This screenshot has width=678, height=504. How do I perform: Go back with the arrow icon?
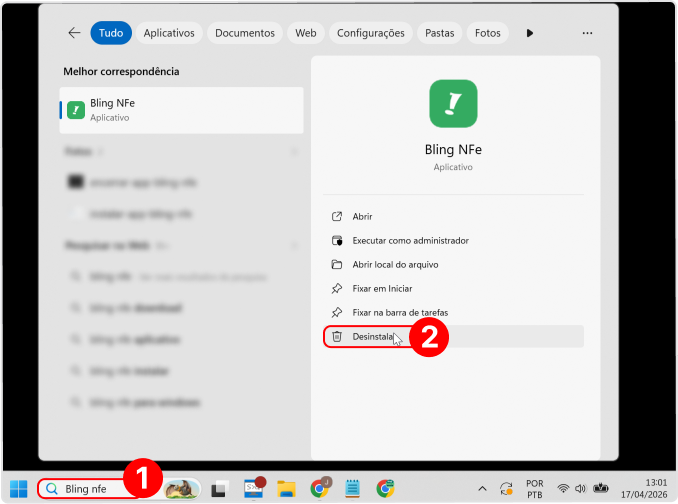(x=74, y=33)
